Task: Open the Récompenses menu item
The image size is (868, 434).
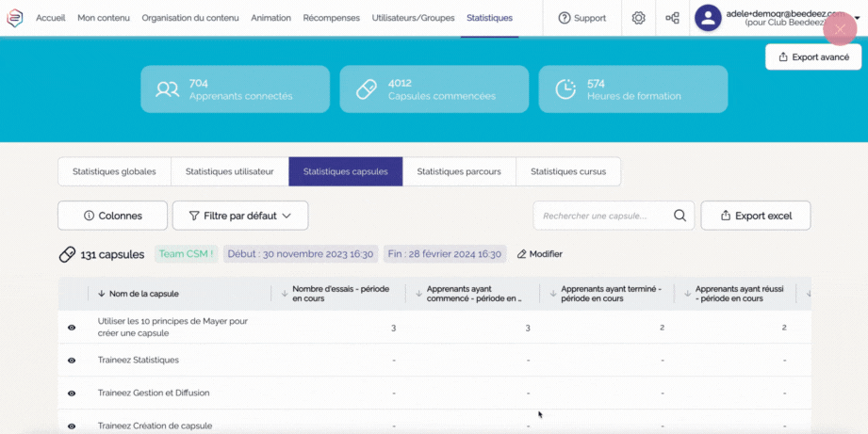Action: tap(333, 18)
